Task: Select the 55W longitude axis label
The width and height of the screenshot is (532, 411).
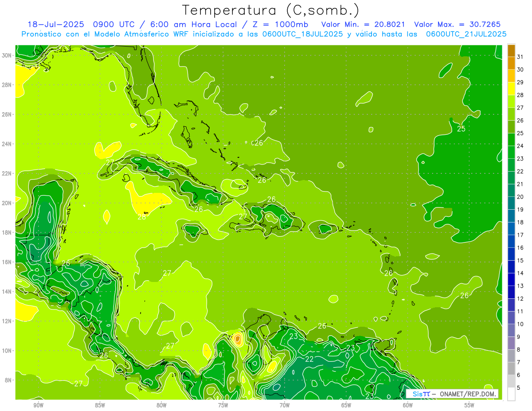Action: [x=469, y=405]
